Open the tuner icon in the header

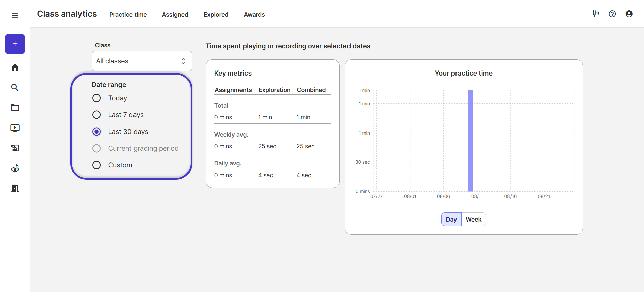coord(596,14)
